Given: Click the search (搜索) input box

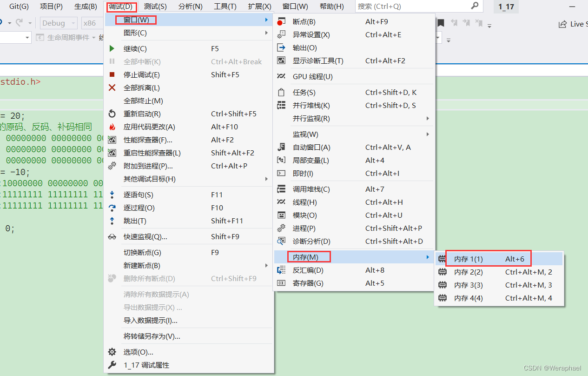Looking at the screenshot, I should [411, 7].
